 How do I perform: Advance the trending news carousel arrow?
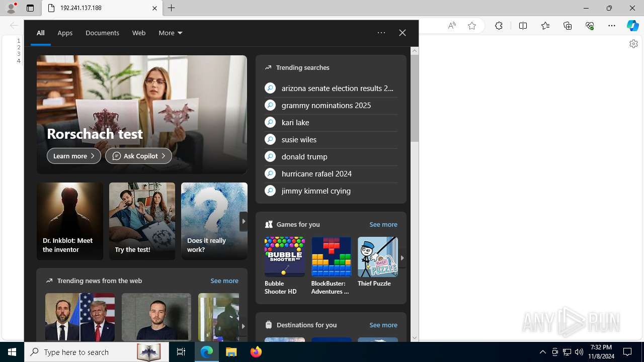243,326
